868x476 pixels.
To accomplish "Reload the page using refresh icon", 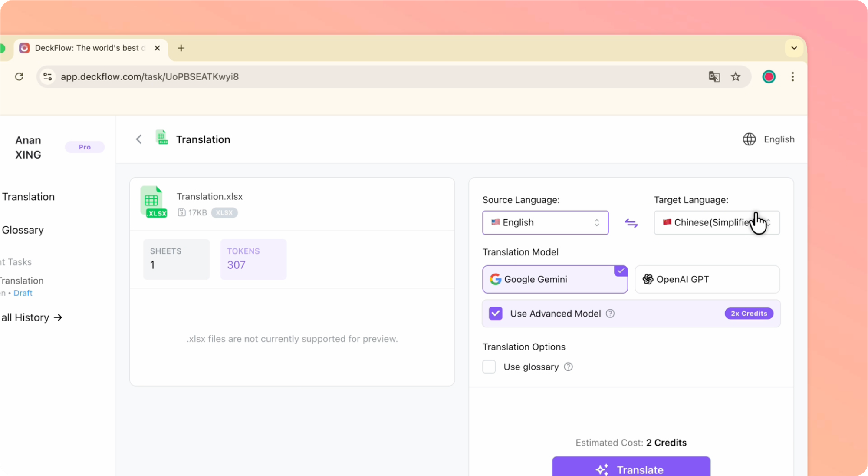I will click(19, 77).
